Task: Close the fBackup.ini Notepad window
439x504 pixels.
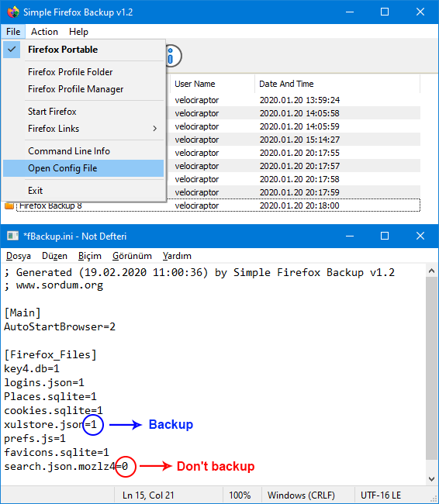Action: (420, 236)
